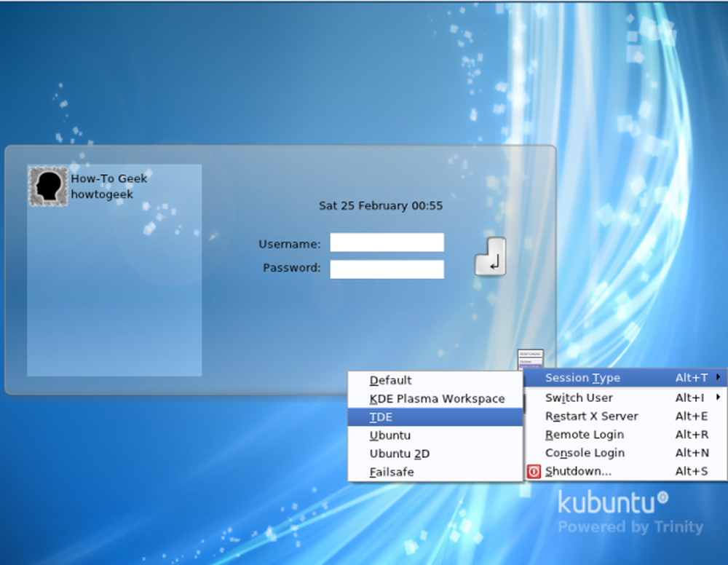Click the login enter-key button

(490, 256)
